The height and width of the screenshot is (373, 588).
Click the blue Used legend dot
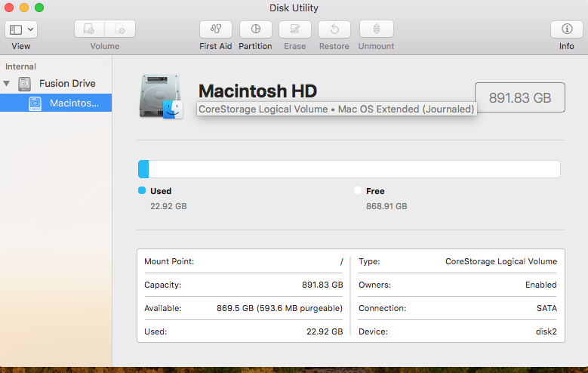click(142, 190)
